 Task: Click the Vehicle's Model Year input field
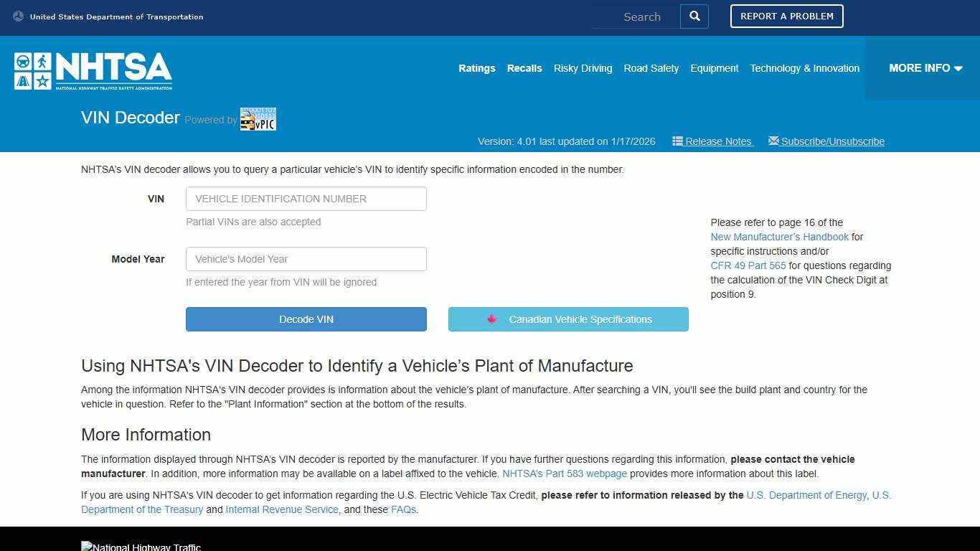tap(306, 259)
